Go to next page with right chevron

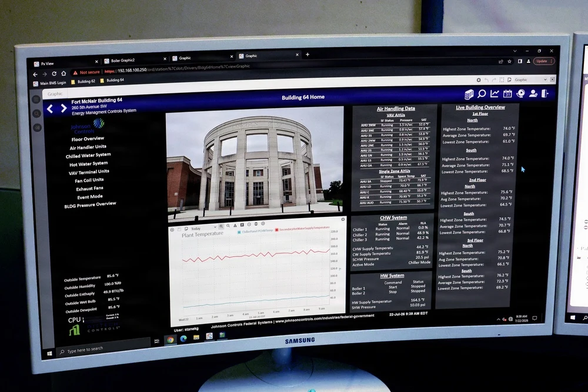pyautogui.click(x=64, y=109)
